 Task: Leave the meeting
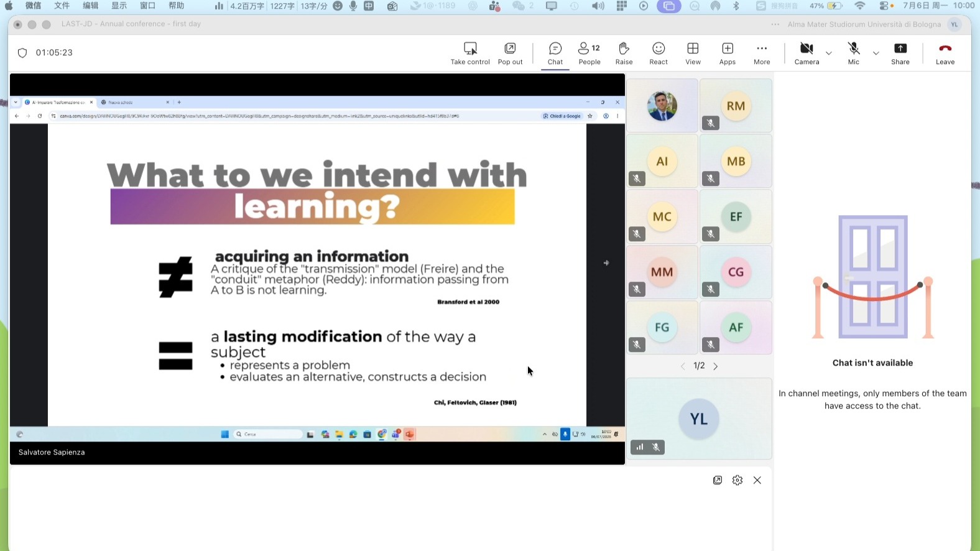pos(945,53)
